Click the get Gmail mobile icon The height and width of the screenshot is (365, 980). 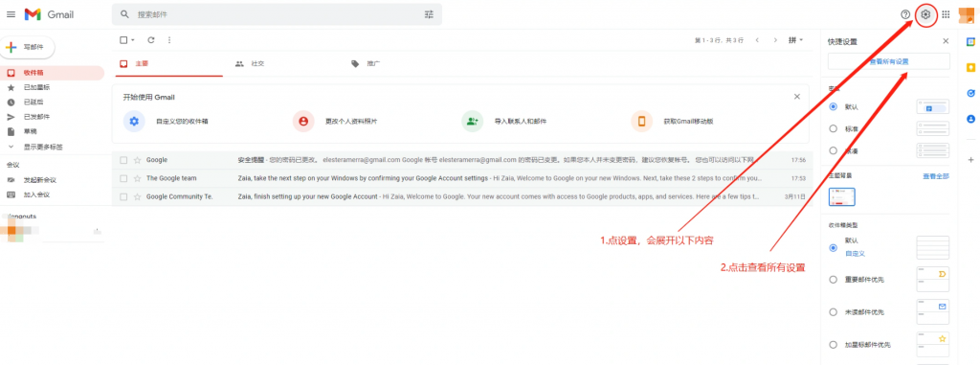coord(641,121)
